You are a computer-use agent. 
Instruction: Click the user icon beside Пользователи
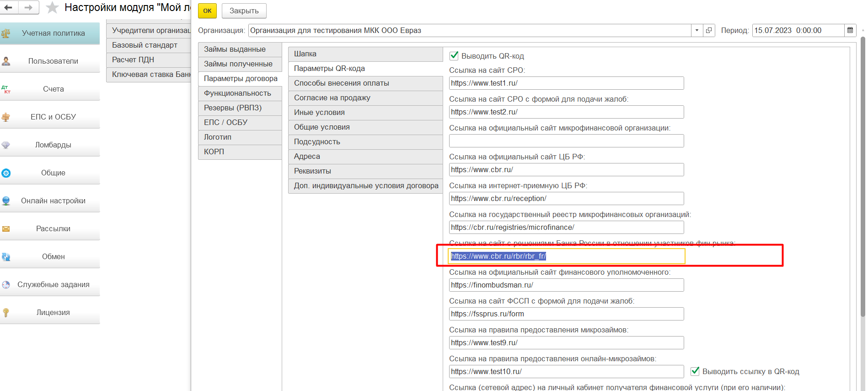pyautogui.click(x=6, y=61)
